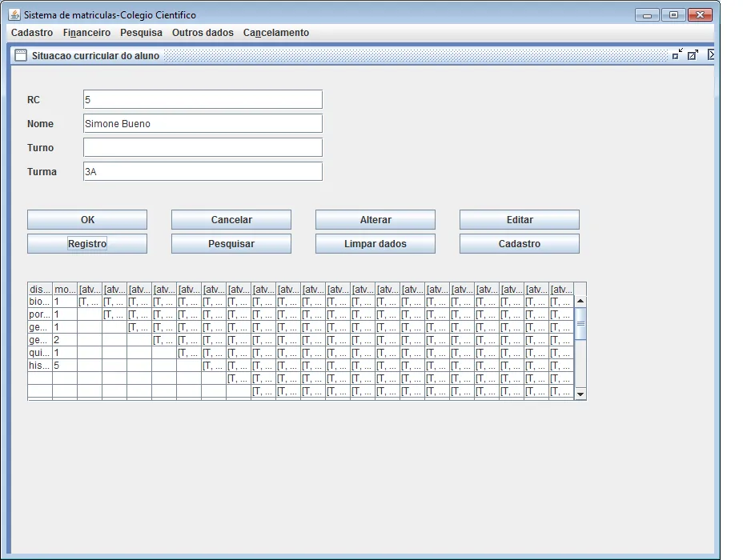Click the table scrollbar up arrow

click(580, 301)
